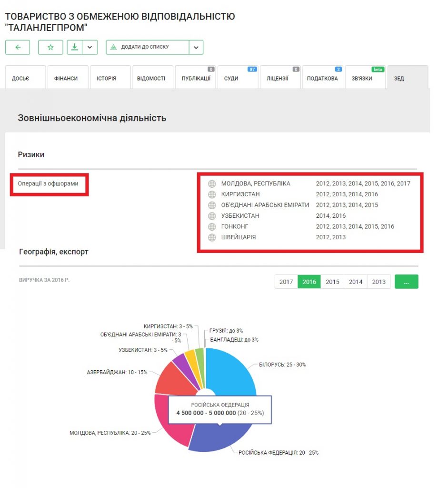The width and height of the screenshot is (448, 488).
Task: Click the download icon button
Action: (75, 47)
